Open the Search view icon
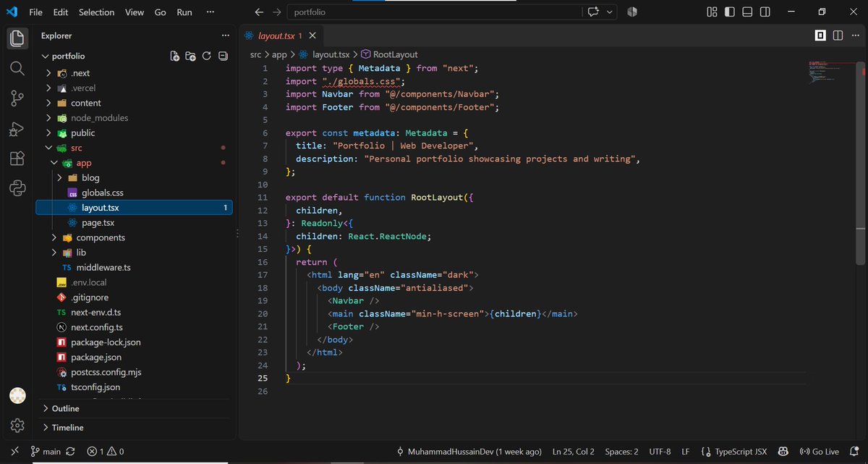Image resolution: width=868 pixels, height=464 pixels. (x=18, y=68)
